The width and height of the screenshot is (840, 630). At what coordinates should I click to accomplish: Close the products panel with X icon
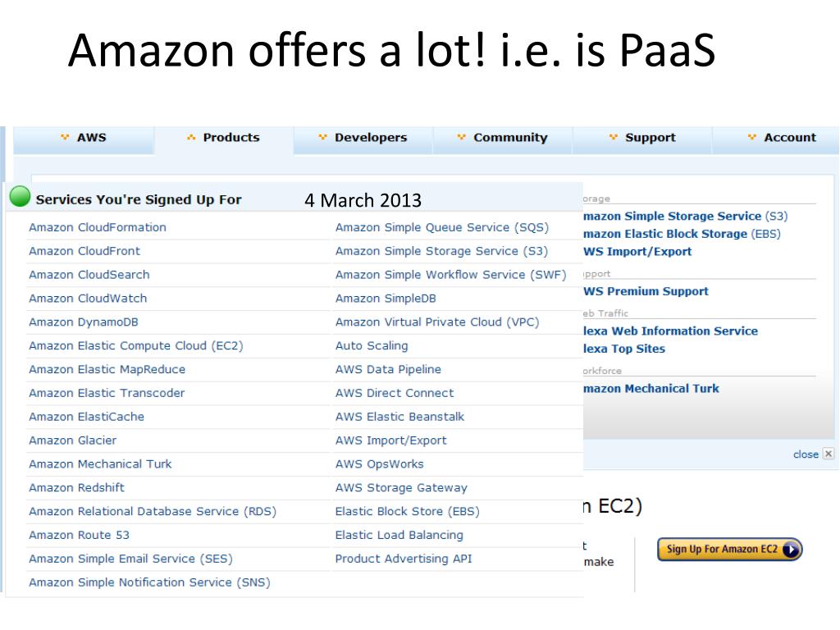tap(829, 454)
